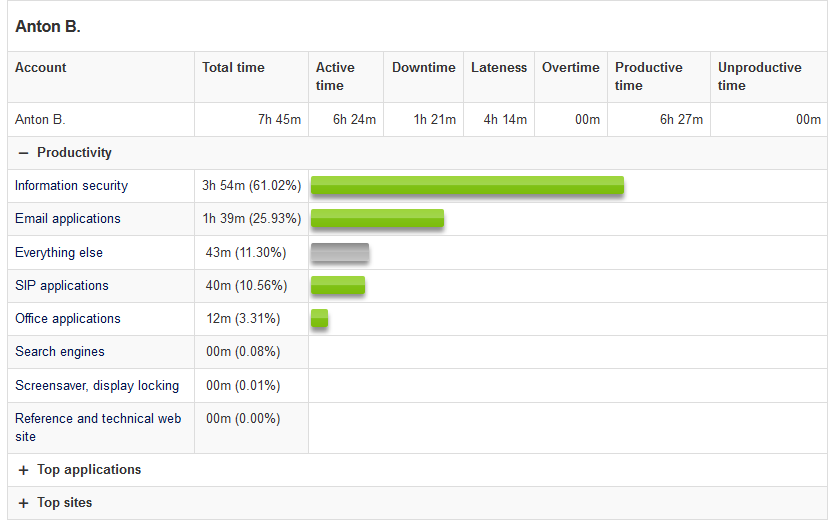835x520 pixels.
Task: Click Reference and technical web site row
Action: [x=98, y=427]
